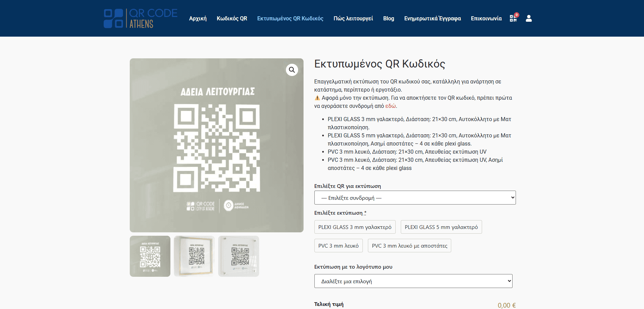Viewport: 644px width, 309px height.
Task: Select the first product thumbnail
Action: pyautogui.click(x=150, y=256)
